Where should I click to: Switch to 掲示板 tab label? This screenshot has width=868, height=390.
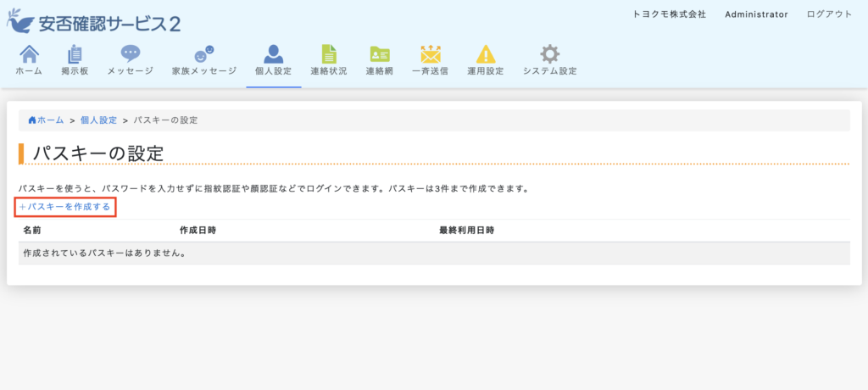point(75,71)
